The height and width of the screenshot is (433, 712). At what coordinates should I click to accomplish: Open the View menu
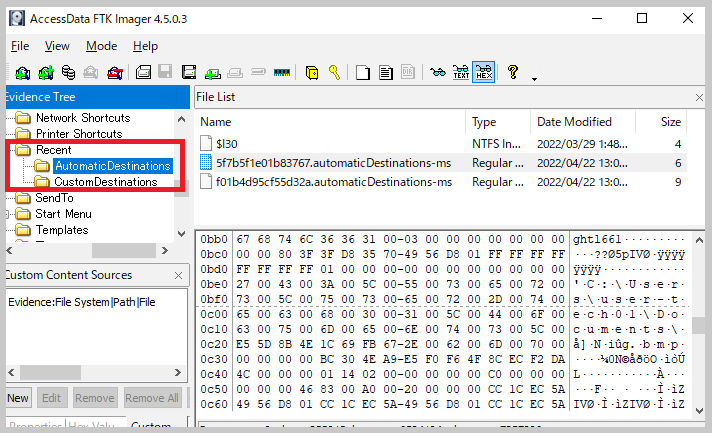coord(57,46)
